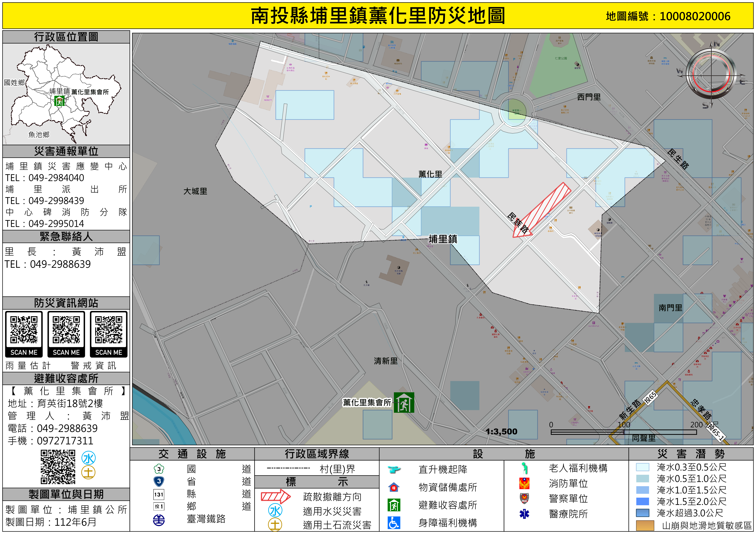Click the red evacuation direction arrow on map
756x534 pixels.
(542, 210)
